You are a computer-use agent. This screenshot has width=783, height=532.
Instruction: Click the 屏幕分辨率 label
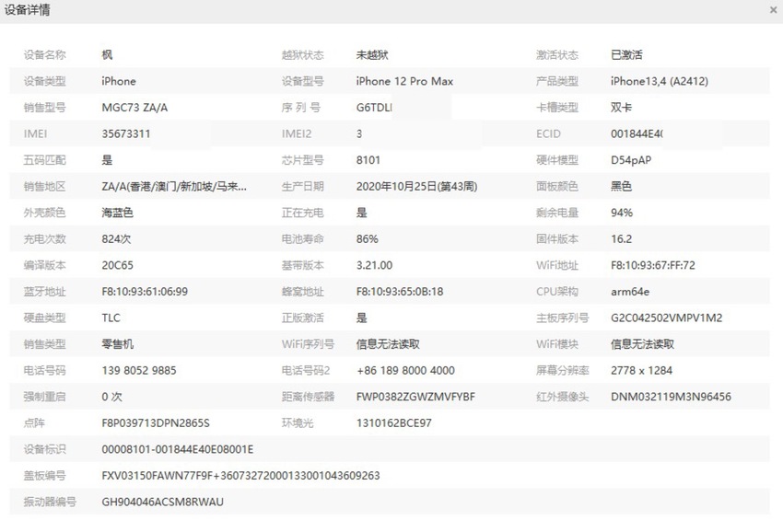(562, 371)
